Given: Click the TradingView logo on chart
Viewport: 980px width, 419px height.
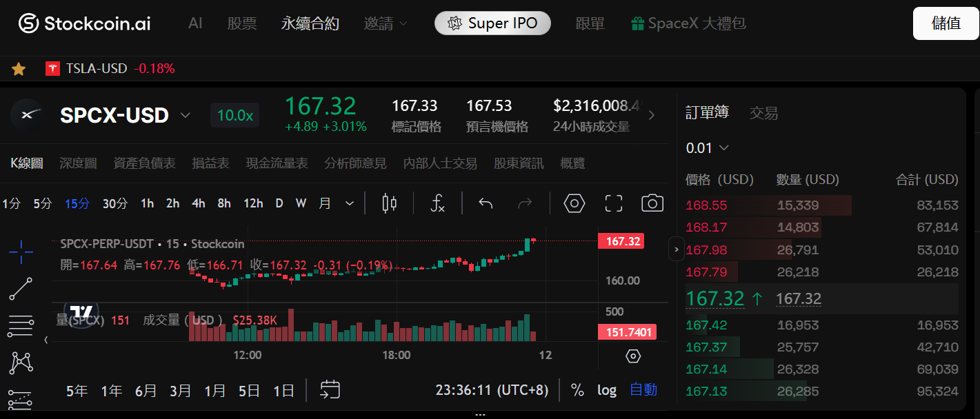Looking at the screenshot, I should point(81,311).
